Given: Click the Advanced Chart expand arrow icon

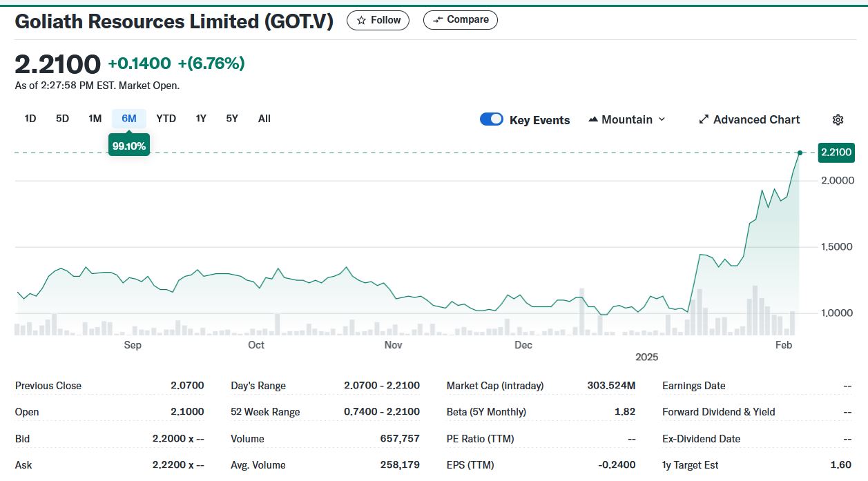Looking at the screenshot, I should (704, 119).
